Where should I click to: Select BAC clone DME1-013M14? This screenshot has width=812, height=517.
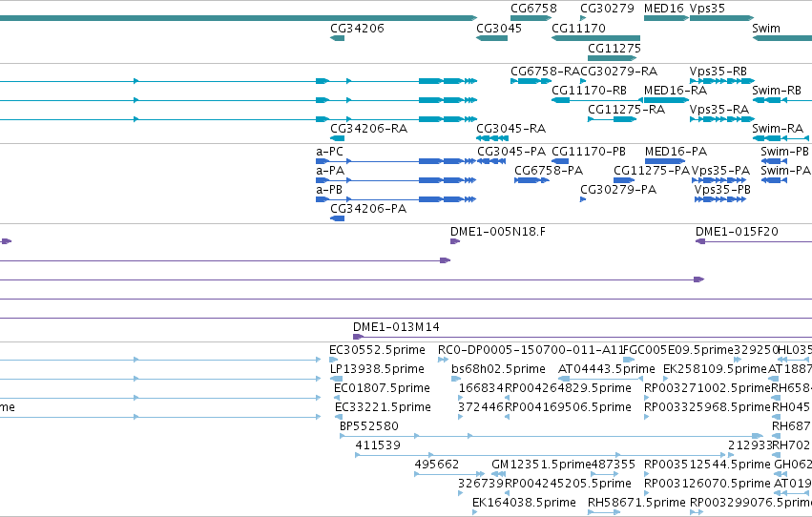pyautogui.click(x=583, y=337)
